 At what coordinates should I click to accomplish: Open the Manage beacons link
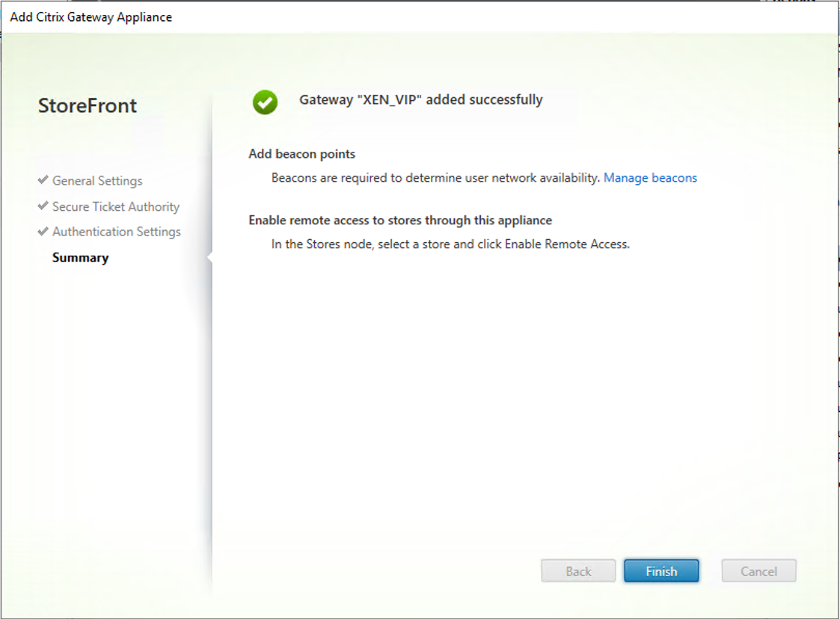(650, 178)
